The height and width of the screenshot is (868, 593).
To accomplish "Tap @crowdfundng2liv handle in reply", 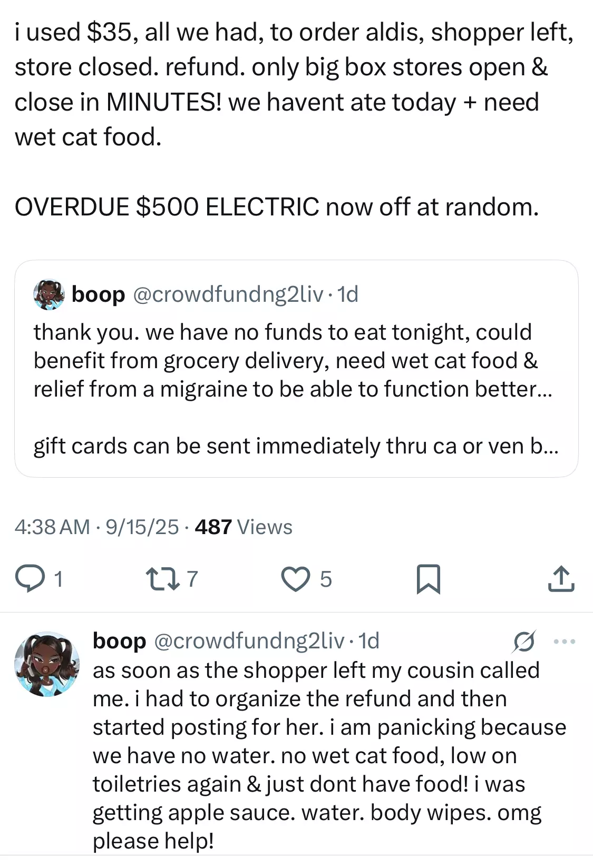I will 249,641.
